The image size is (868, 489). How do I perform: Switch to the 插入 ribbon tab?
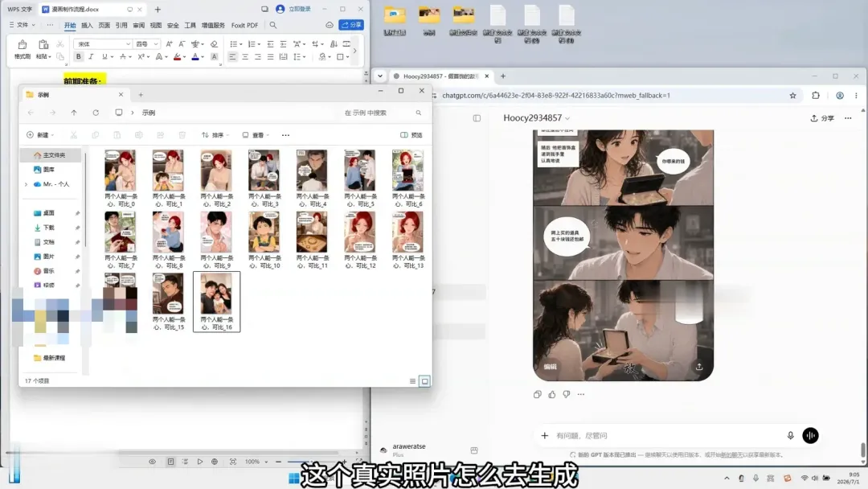pos(87,26)
